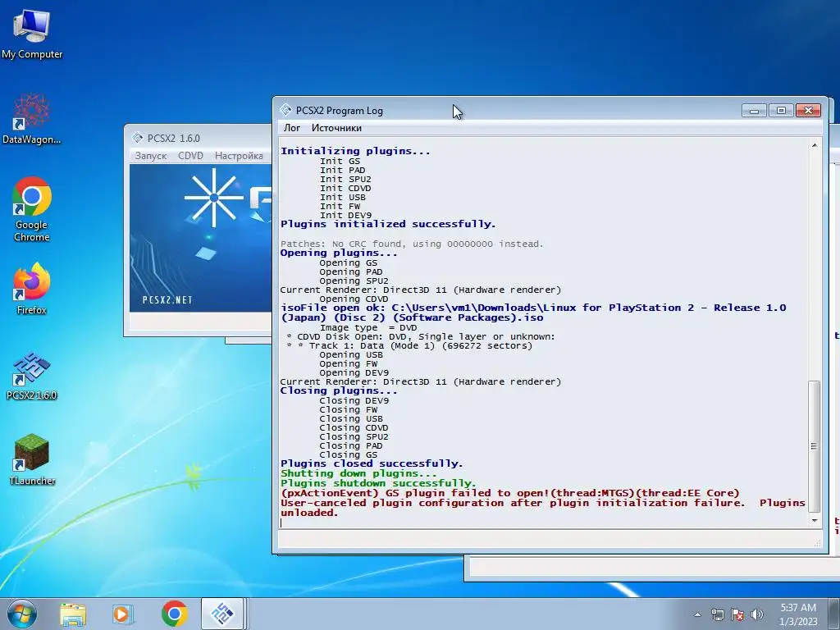The width and height of the screenshot is (840, 630).
Task: Click the 'GS plugin failed to open!' error
Action: pos(509,493)
